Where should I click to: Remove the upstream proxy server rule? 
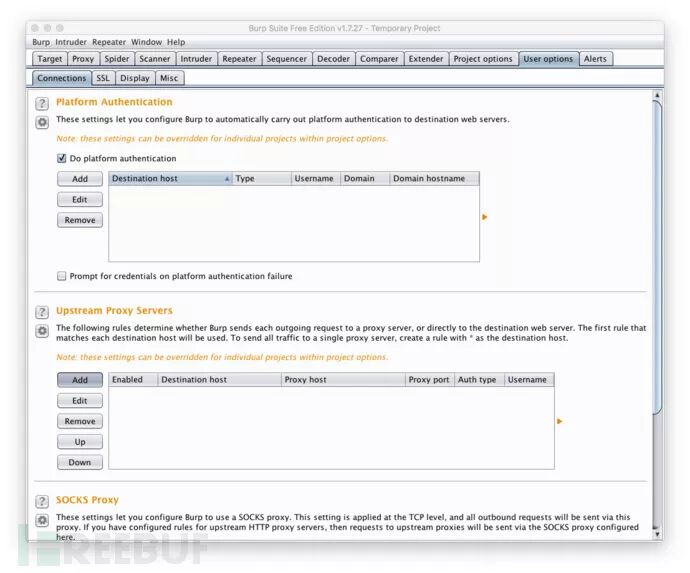coord(80,421)
